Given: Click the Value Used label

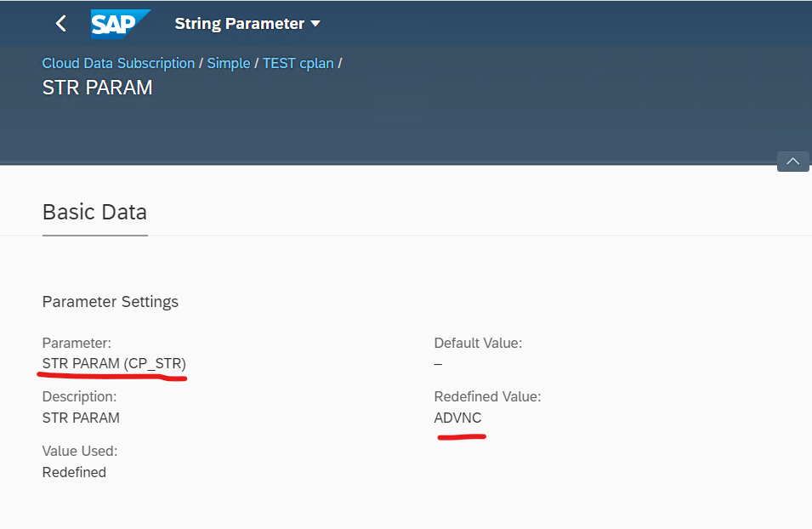Looking at the screenshot, I should [x=80, y=451].
